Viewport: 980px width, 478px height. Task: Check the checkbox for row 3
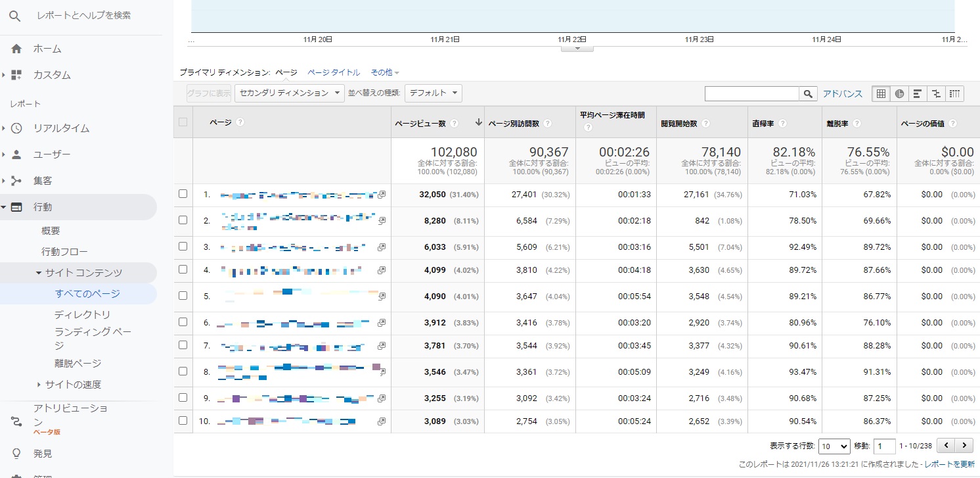tap(183, 247)
